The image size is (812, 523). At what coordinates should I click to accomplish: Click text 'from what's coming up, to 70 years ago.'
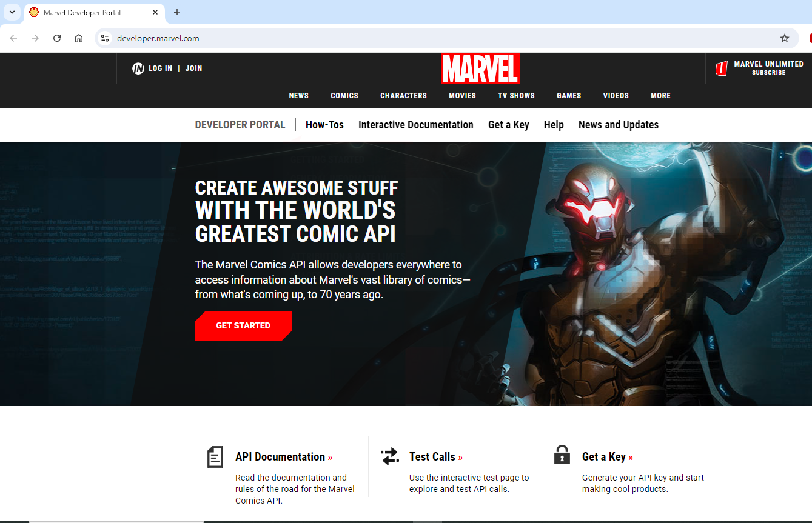point(289,295)
